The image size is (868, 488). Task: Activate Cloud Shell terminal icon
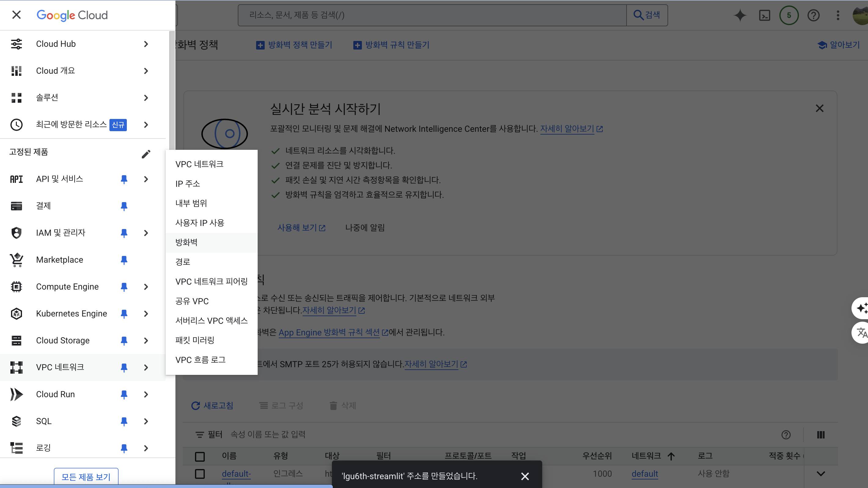(x=764, y=15)
